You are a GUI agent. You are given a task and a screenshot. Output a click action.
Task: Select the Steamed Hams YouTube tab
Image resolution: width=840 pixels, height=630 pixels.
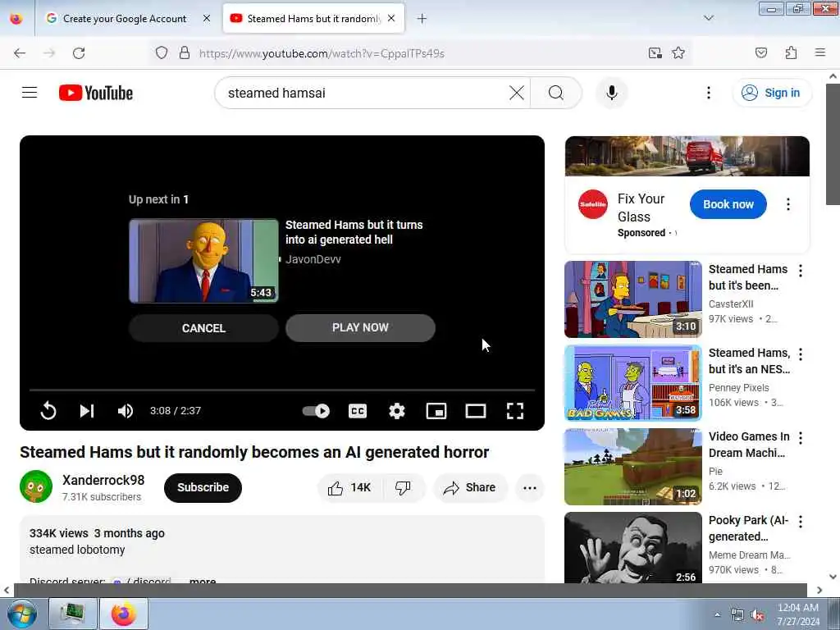(x=313, y=19)
